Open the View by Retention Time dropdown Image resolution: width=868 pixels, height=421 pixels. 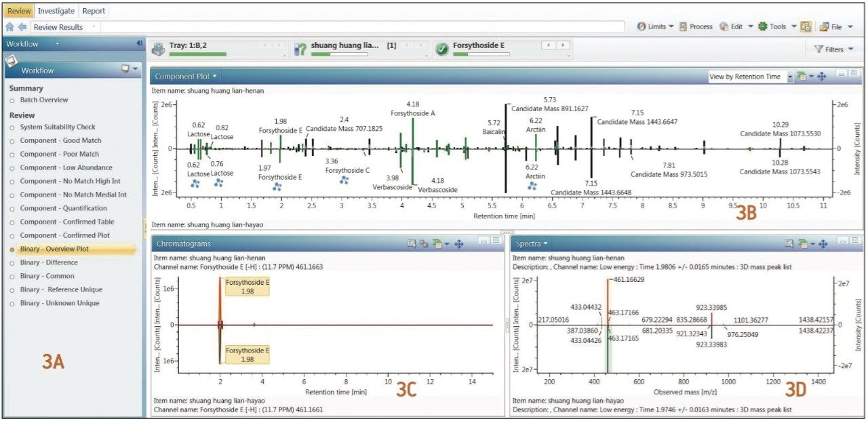pyautogui.click(x=790, y=77)
